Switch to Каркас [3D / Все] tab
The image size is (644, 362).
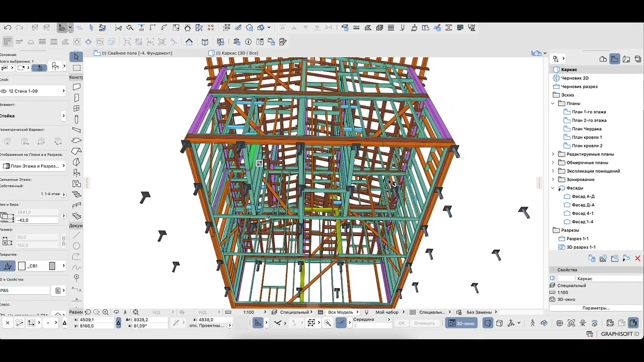pyautogui.click(x=234, y=53)
